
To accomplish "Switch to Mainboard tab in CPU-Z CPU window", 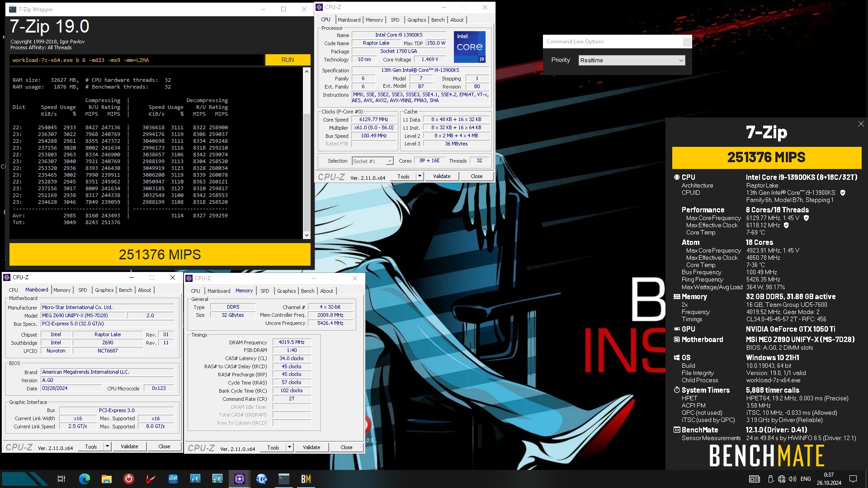I will (x=349, y=20).
